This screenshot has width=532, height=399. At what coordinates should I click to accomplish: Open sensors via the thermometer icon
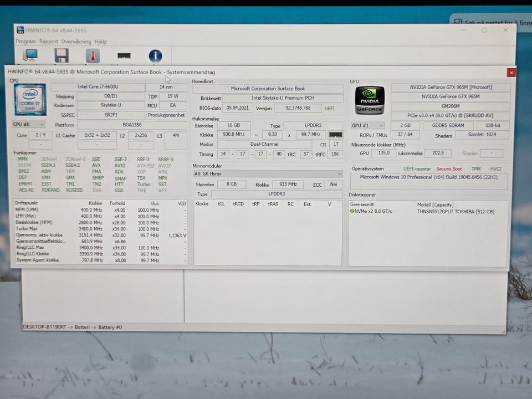(x=93, y=55)
